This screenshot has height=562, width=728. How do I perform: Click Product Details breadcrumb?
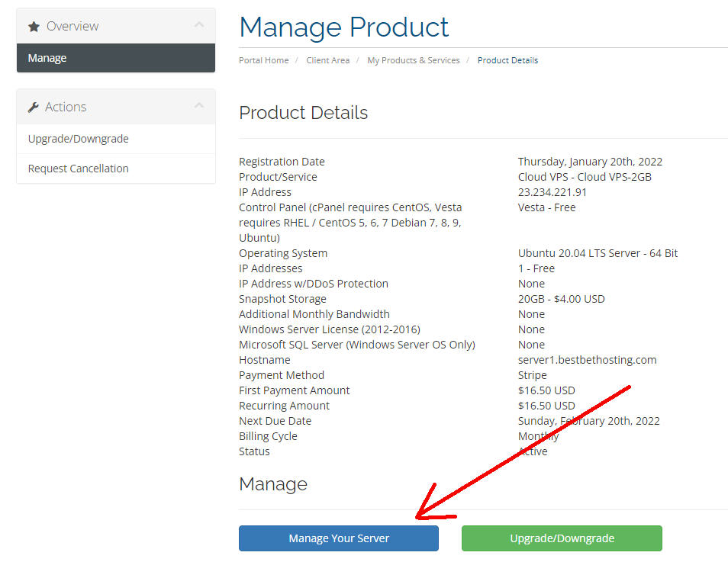pyautogui.click(x=507, y=60)
